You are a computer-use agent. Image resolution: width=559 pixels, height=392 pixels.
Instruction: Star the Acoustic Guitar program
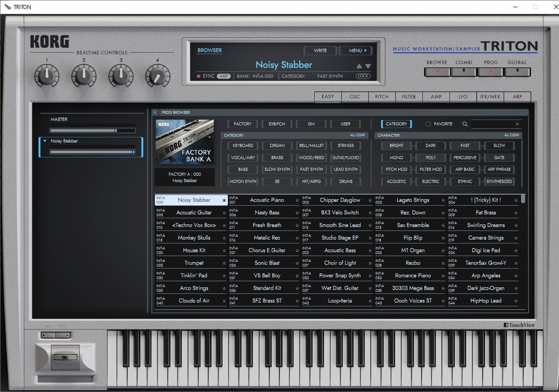pos(224,213)
